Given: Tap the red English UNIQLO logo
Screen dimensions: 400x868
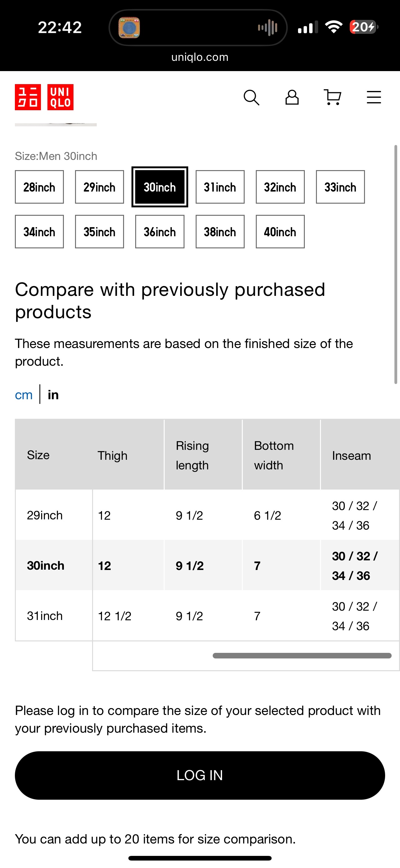Looking at the screenshot, I should coord(60,97).
